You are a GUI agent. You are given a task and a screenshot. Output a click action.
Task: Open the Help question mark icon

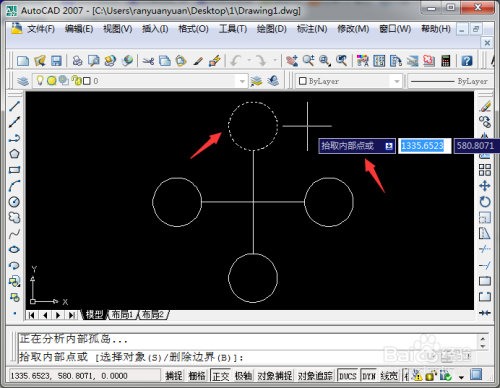coord(467,61)
